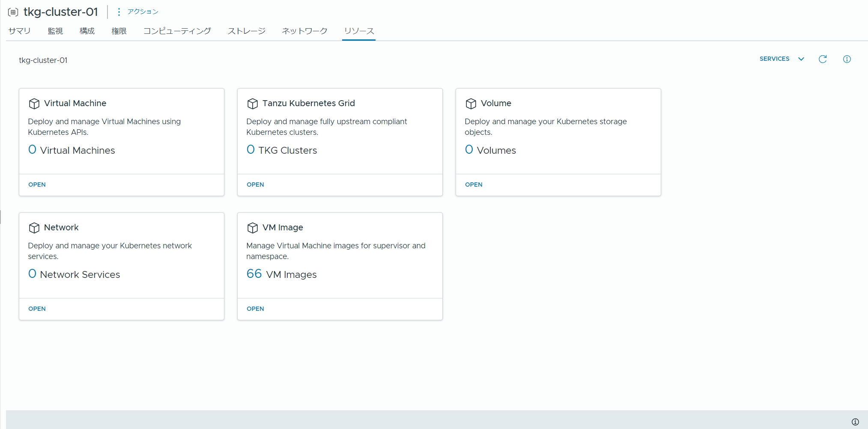This screenshot has height=429, width=868.
Task: Switch to the ストレージ tab
Action: coord(246,30)
